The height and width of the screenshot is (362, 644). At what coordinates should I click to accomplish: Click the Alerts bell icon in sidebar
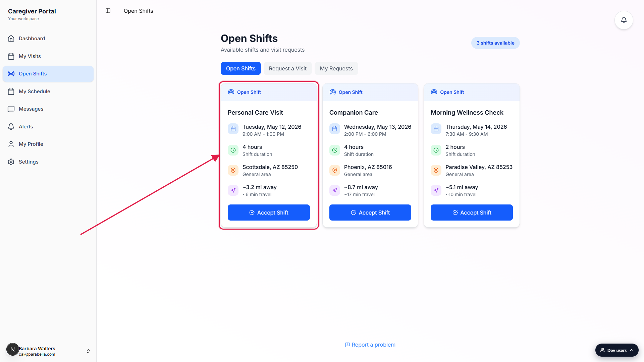click(x=11, y=127)
